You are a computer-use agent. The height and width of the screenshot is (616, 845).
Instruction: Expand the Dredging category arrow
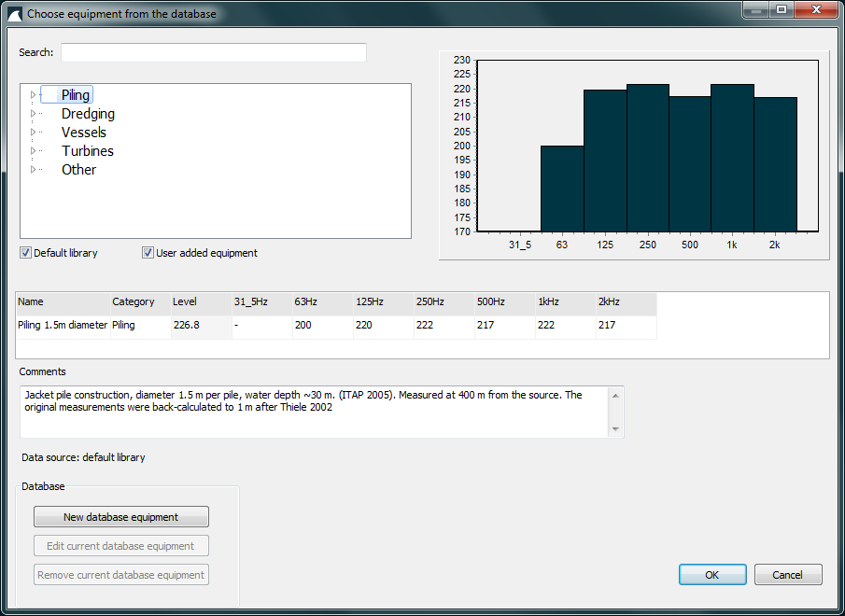tap(33, 114)
